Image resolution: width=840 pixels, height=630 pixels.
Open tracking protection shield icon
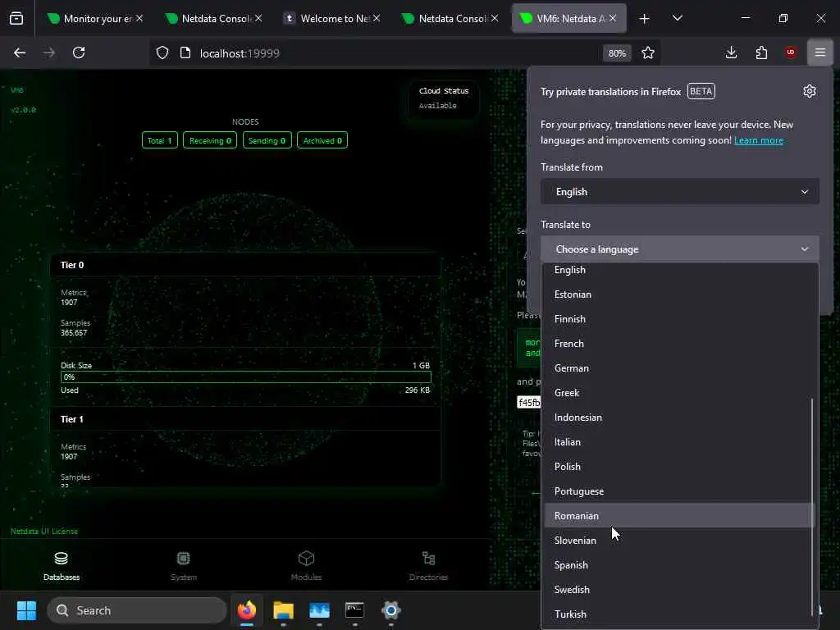pyautogui.click(x=162, y=53)
